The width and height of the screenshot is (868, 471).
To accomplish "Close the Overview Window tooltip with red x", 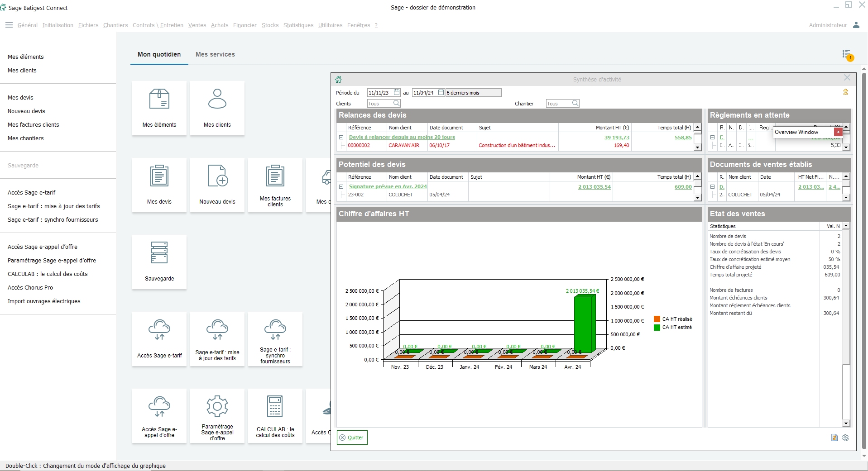I will pos(838,132).
